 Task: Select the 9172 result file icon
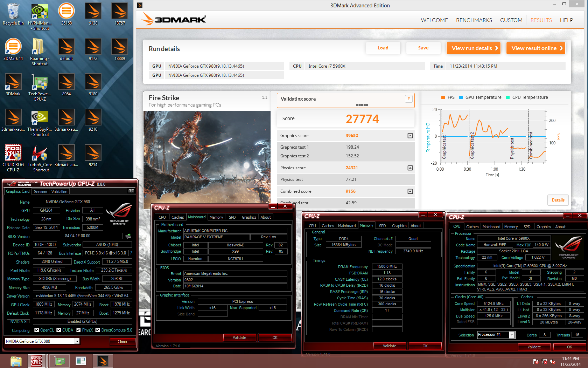[93, 50]
